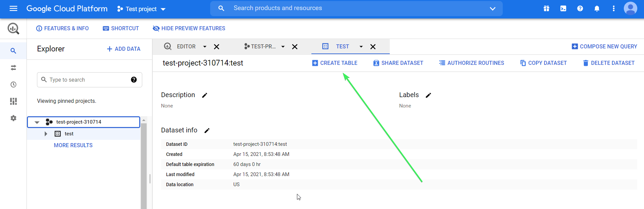
Task: Open Scheduled queries clock icon in sidebar
Action: pyautogui.click(x=13, y=84)
